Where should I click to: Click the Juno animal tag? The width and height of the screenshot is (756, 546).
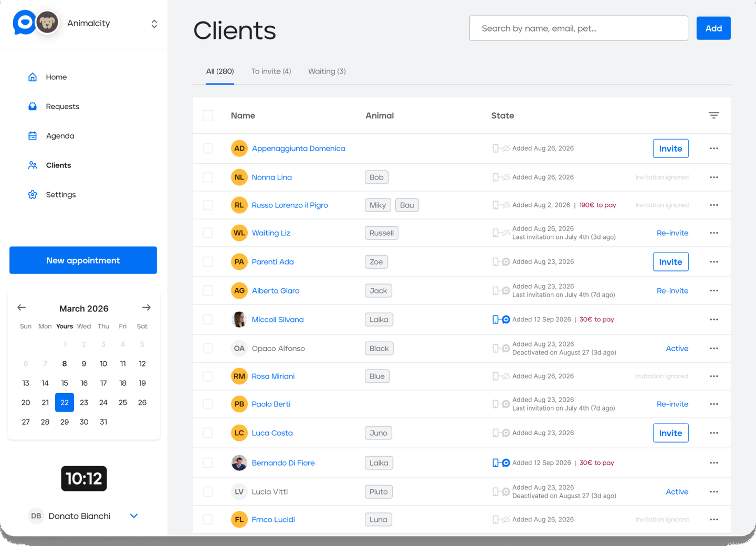coord(379,433)
